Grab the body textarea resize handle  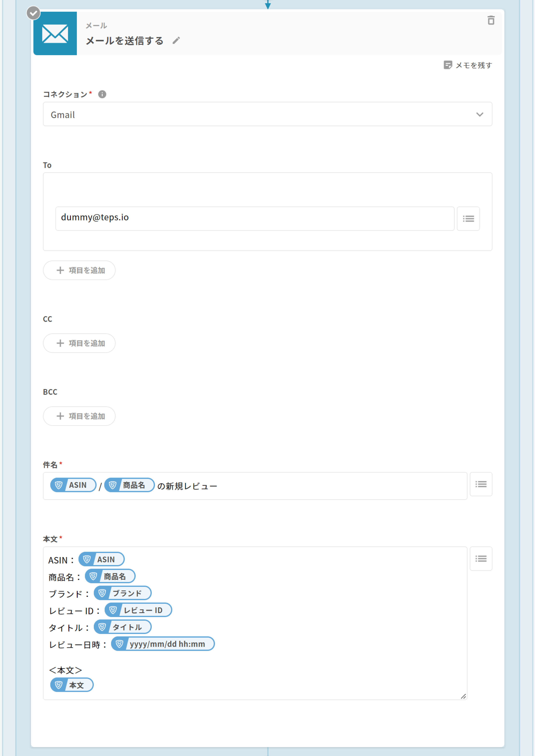coord(463,696)
